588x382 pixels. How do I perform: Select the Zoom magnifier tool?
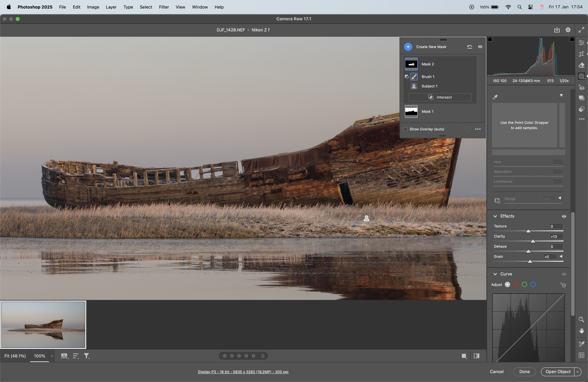click(x=581, y=319)
